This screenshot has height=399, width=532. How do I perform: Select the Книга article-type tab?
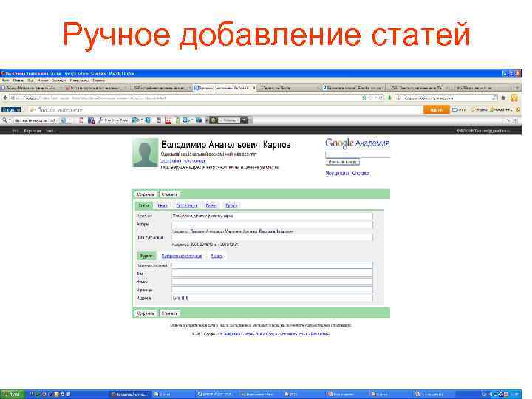(163, 205)
